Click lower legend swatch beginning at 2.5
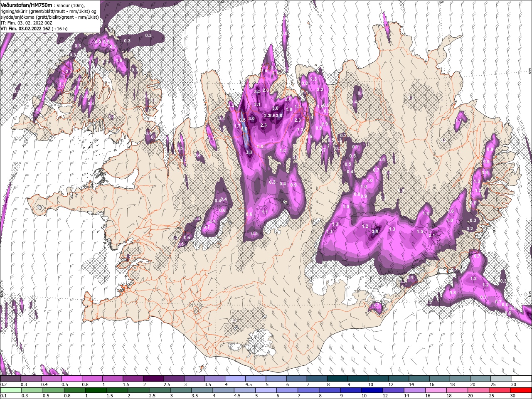Viewport: 532px width, 399px height. tap(160, 390)
